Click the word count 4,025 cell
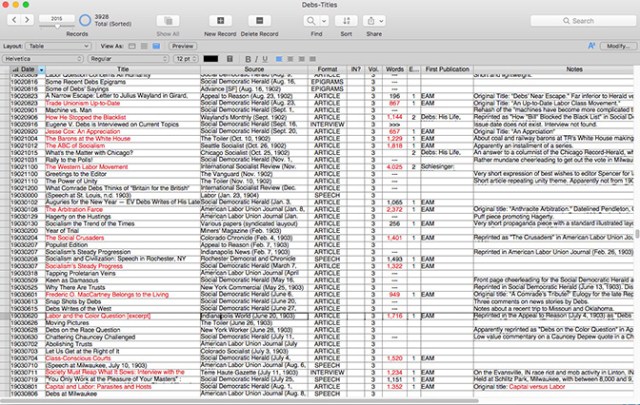Image resolution: width=640 pixels, height=405 pixels. coord(394,167)
